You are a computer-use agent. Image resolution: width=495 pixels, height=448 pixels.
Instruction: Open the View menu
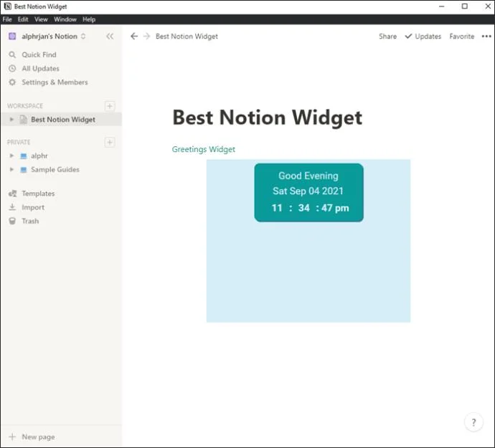41,19
